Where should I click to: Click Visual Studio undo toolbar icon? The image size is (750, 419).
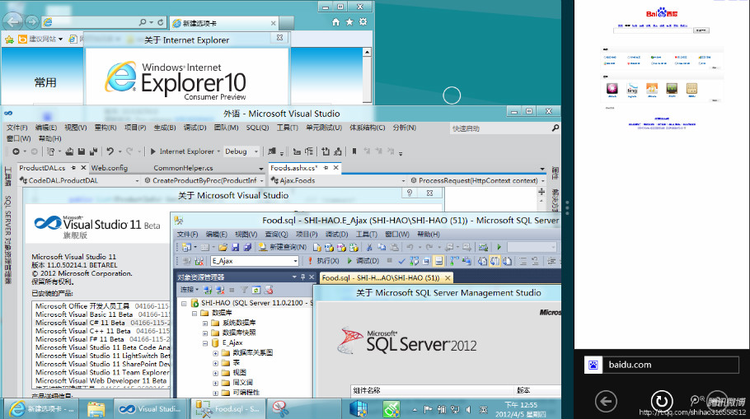click(x=110, y=151)
